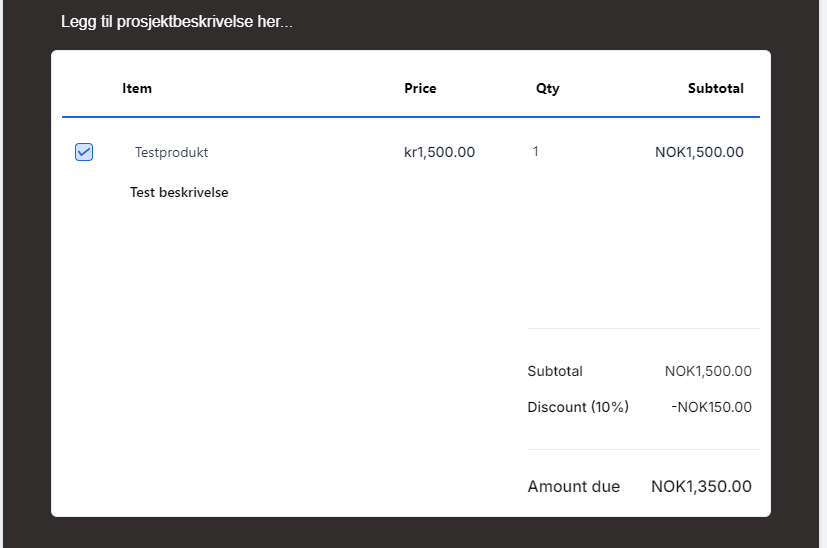Click the Testprodukt row subtotal NOK1,500.00
Image resolution: width=827 pixels, height=548 pixels.
click(x=699, y=152)
